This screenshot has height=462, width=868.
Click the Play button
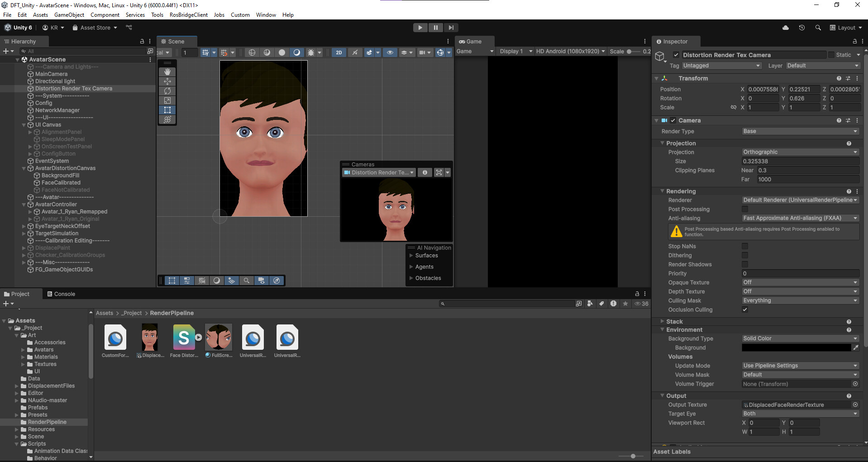pos(420,28)
